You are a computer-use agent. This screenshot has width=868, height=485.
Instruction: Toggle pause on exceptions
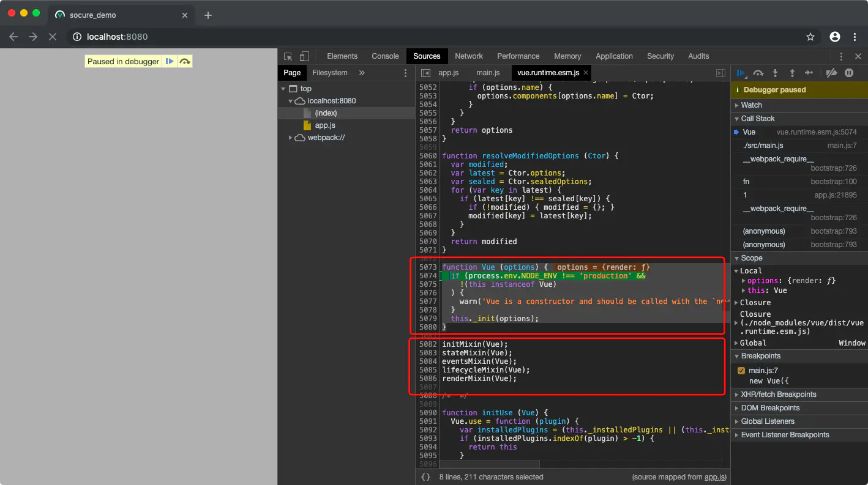[849, 73]
